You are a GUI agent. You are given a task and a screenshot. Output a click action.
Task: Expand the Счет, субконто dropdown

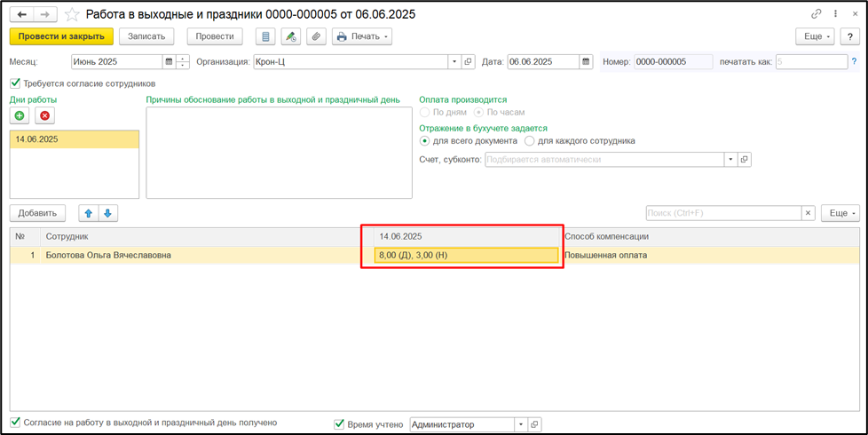(730, 160)
